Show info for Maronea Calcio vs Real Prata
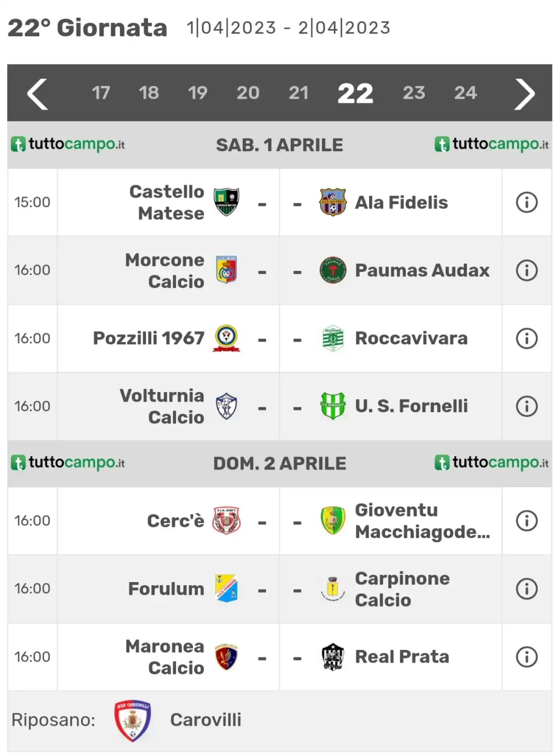Image resolution: width=559 pixels, height=756 pixels. pyautogui.click(x=527, y=657)
